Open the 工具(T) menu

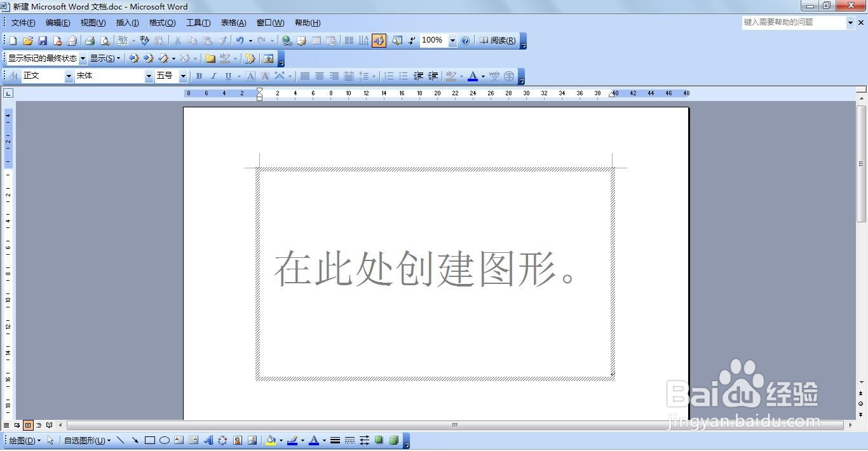coord(198,23)
